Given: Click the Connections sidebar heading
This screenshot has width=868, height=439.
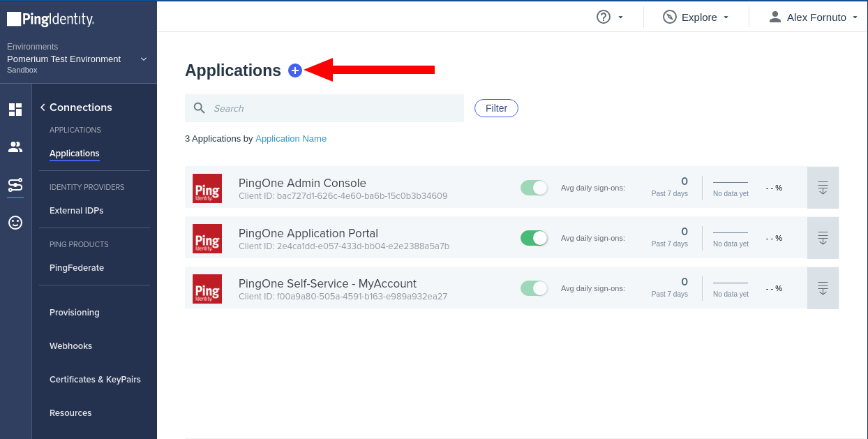Looking at the screenshot, I should point(81,107).
